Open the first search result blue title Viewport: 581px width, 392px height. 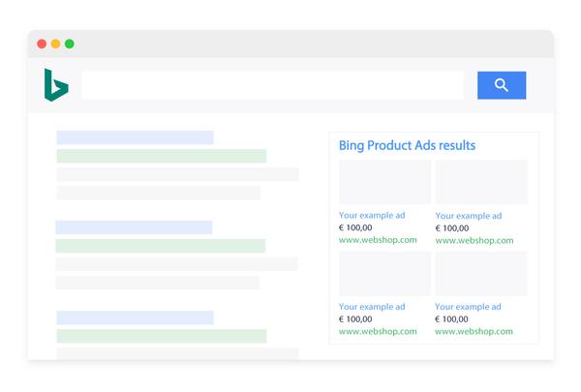coord(135,137)
